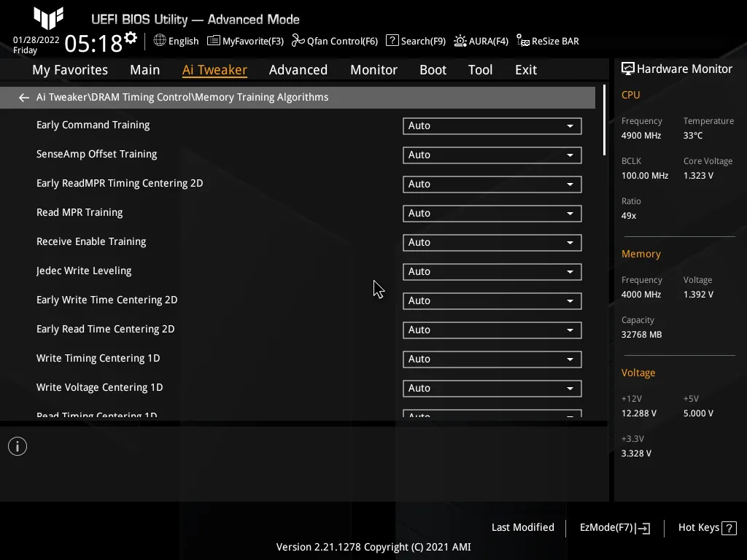Expand Receive Enable Training dropdown
The height and width of the screenshot is (560, 747).
coord(492,243)
